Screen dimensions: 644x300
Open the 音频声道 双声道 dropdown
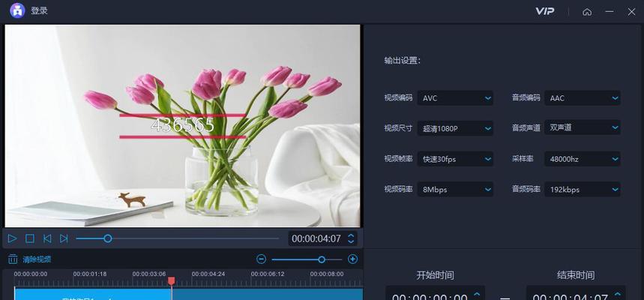tap(583, 127)
